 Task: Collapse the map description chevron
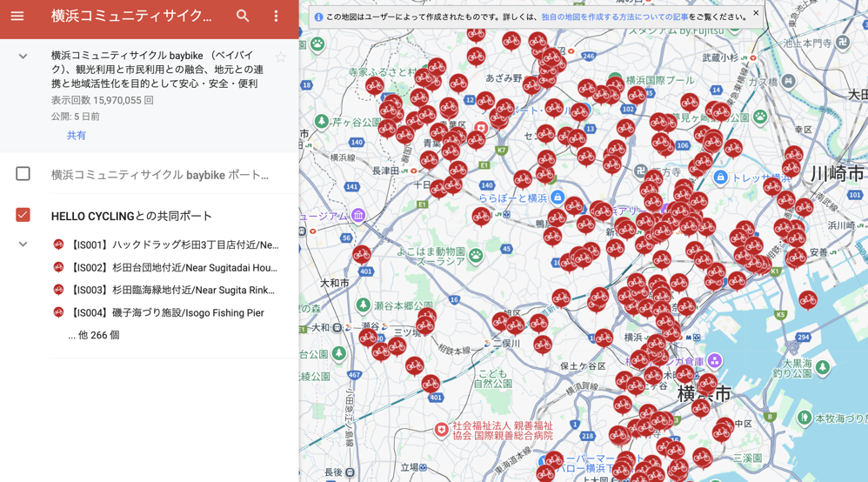tap(23, 56)
